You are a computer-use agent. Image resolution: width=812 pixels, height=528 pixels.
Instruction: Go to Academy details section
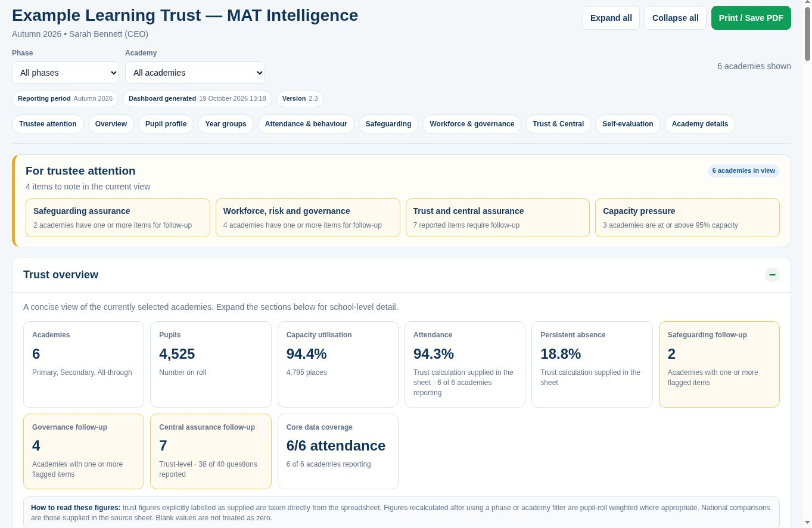click(x=700, y=124)
